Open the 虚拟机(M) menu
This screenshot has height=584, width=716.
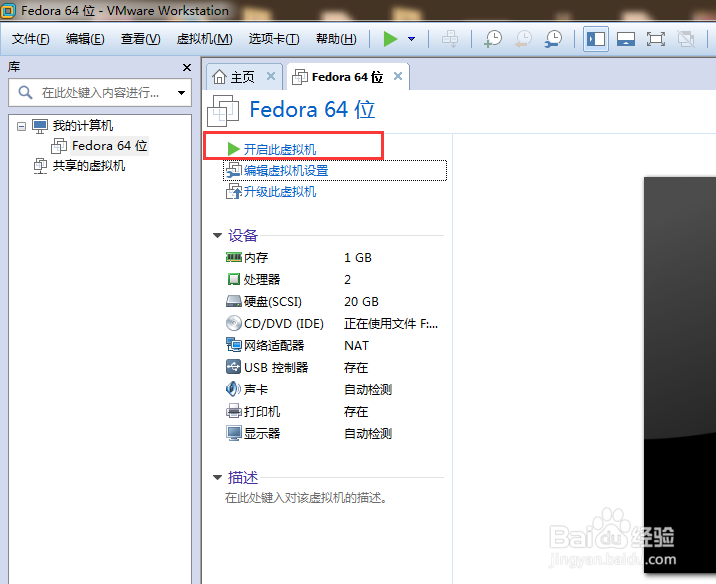pos(205,39)
